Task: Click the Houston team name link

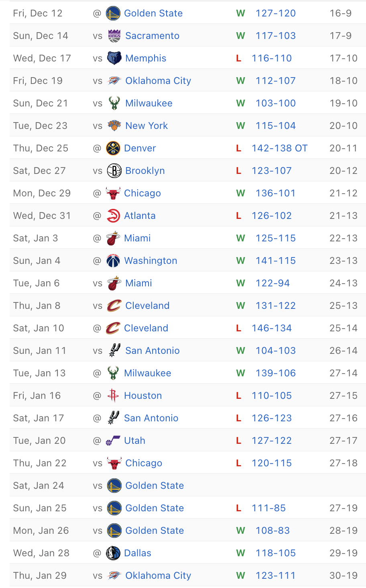Action: pyautogui.click(x=143, y=396)
